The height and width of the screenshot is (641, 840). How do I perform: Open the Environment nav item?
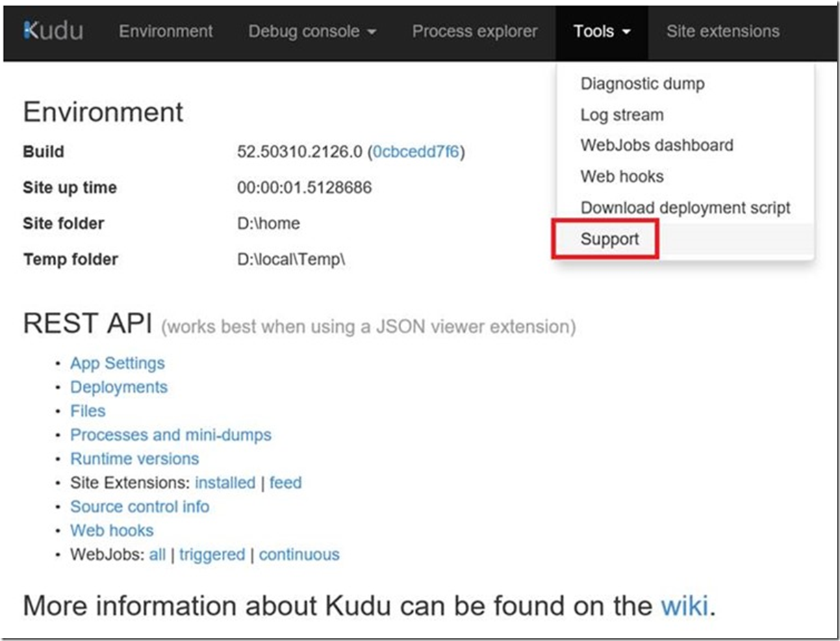click(166, 31)
